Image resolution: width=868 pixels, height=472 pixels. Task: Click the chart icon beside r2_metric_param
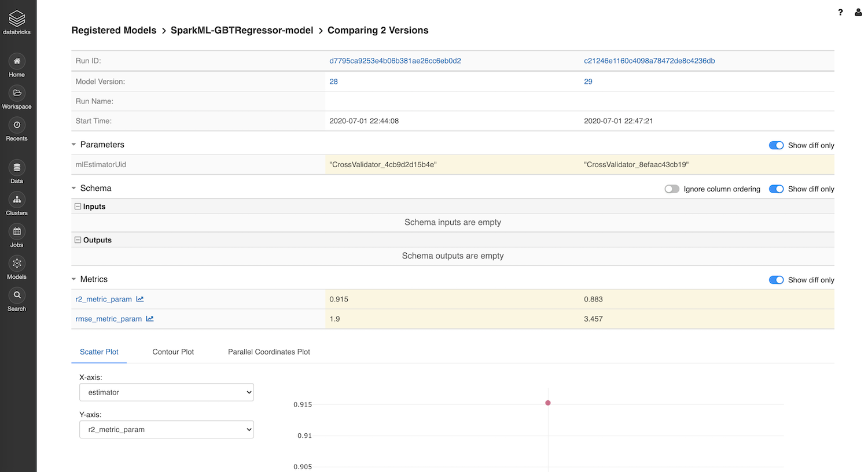click(140, 299)
